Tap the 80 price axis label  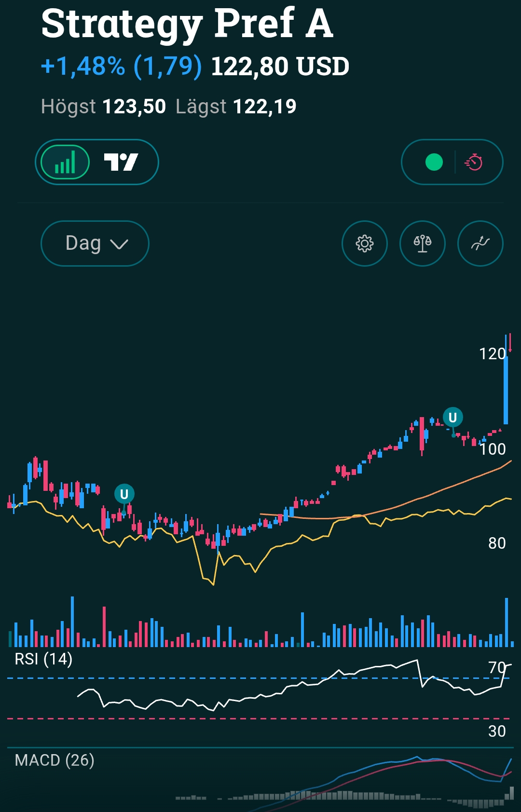[497, 543]
